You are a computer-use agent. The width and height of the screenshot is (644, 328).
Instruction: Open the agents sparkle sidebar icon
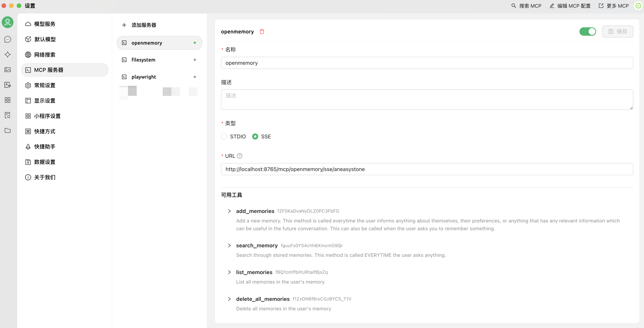click(x=8, y=54)
